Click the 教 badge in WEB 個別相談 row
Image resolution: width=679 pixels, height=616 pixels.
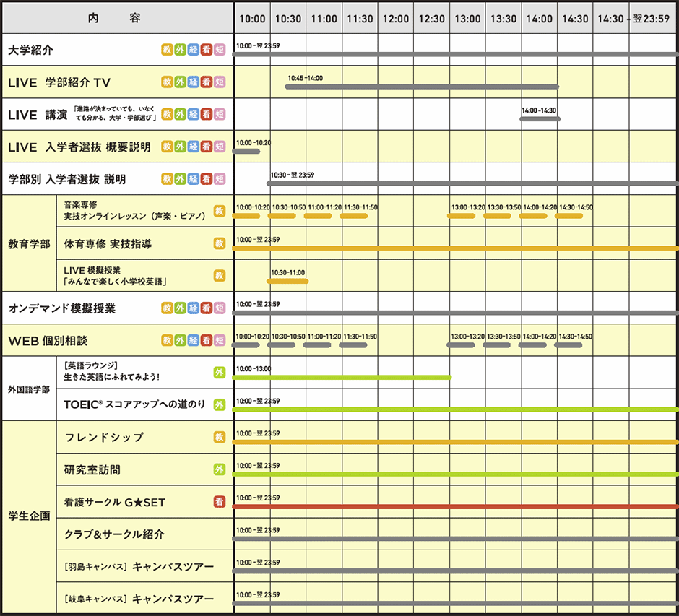click(x=167, y=340)
